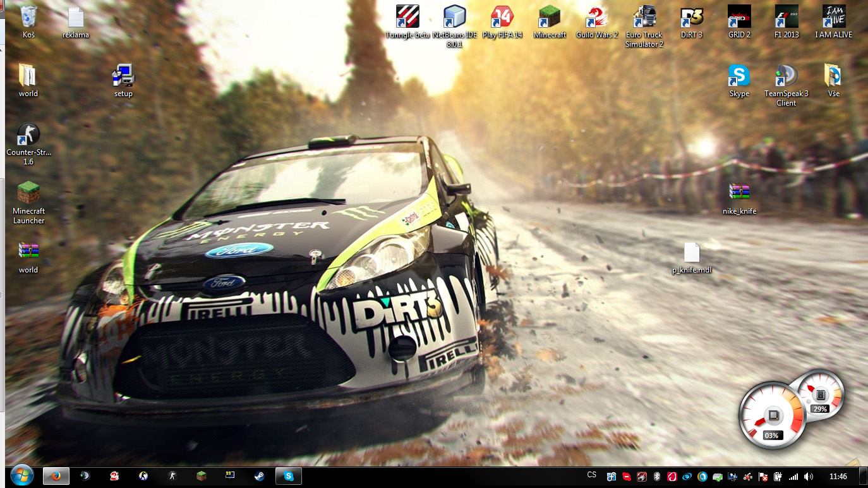Click the CPU meter gadget dial
Image resolution: width=868 pixels, height=488 pixels.
772,416
